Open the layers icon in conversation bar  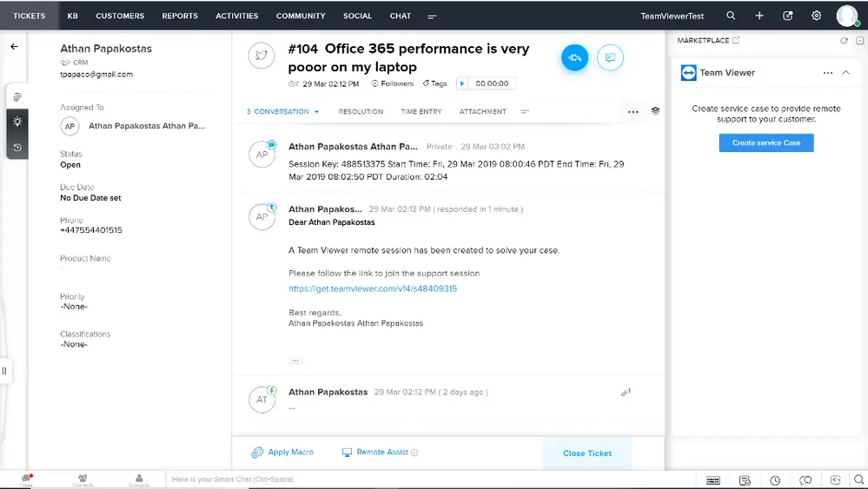[x=655, y=110]
